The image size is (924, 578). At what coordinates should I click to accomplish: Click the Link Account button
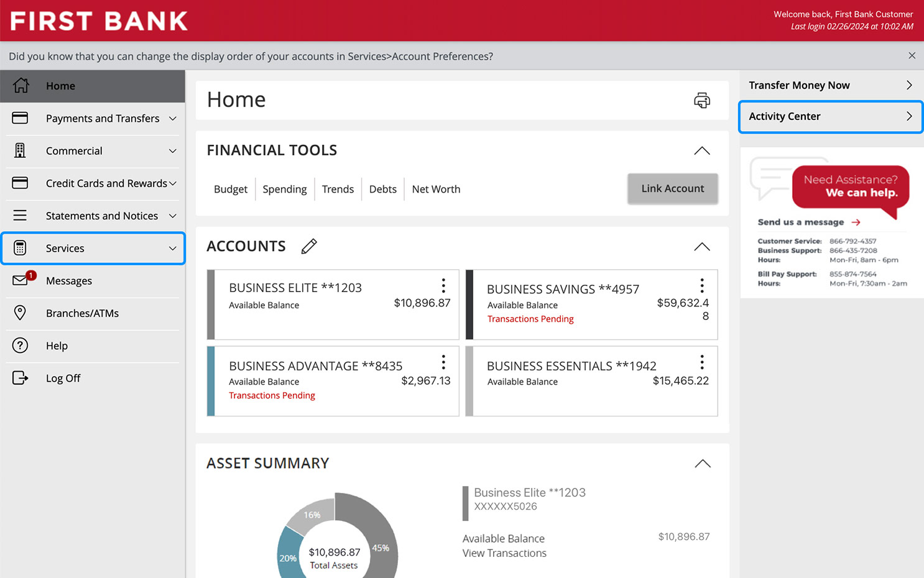click(673, 188)
